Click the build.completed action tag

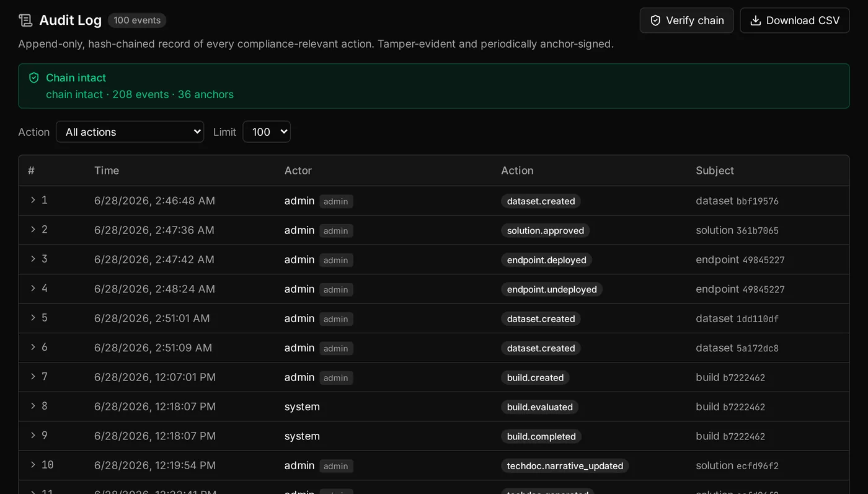[x=541, y=436]
